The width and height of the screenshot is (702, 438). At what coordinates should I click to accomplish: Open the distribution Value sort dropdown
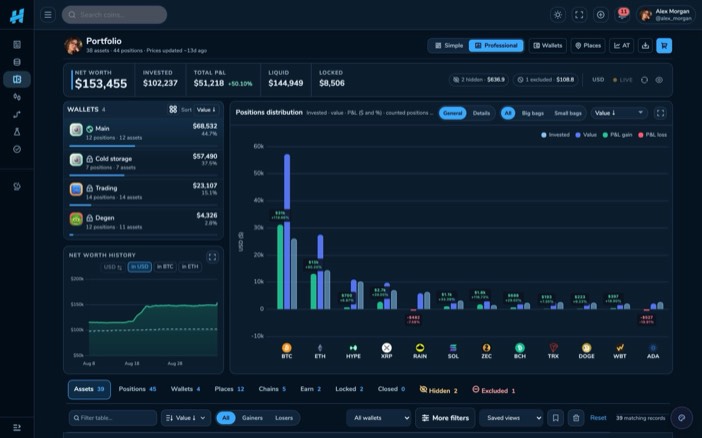pos(619,113)
